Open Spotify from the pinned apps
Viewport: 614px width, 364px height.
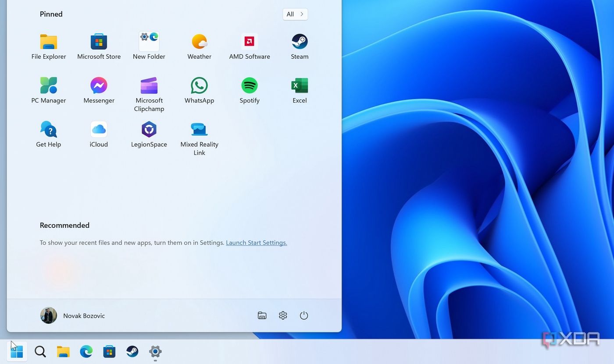(x=250, y=85)
